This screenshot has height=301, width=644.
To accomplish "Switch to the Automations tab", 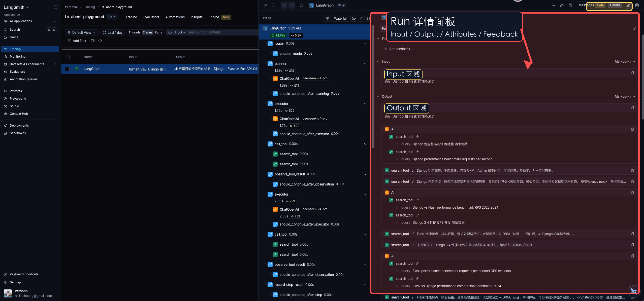I will point(175,17).
